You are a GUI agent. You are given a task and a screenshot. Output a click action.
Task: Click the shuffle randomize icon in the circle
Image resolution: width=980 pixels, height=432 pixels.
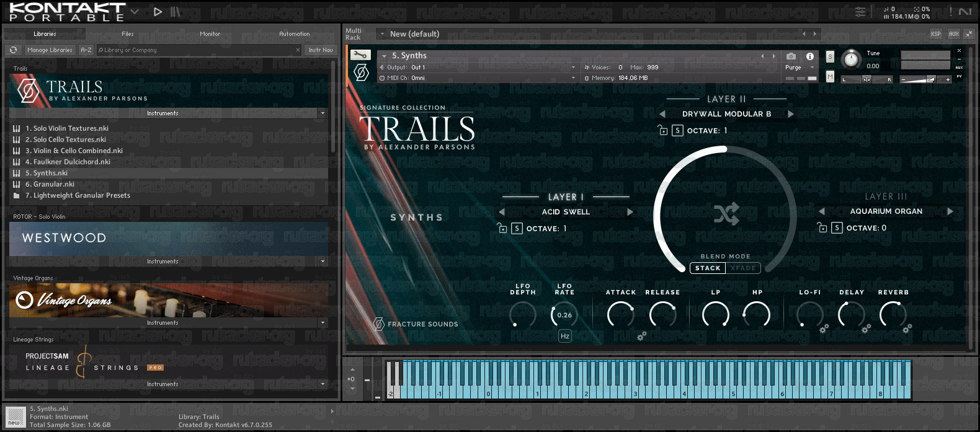click(726, 214)
